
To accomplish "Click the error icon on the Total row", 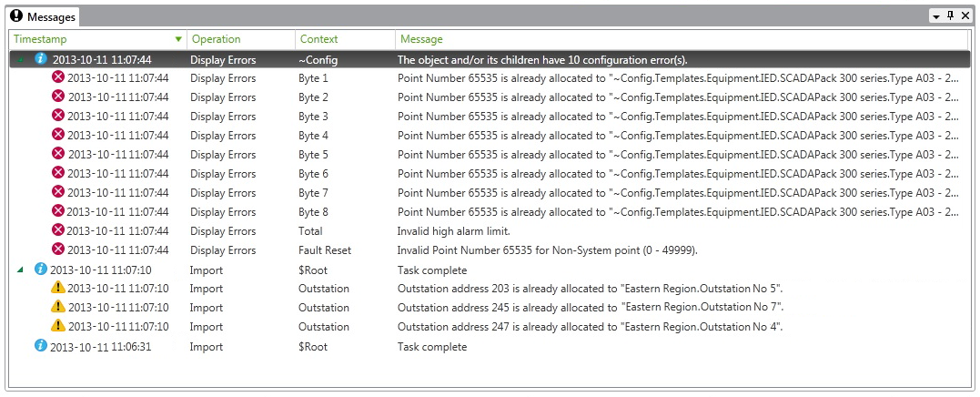I will tap(58, 231).
